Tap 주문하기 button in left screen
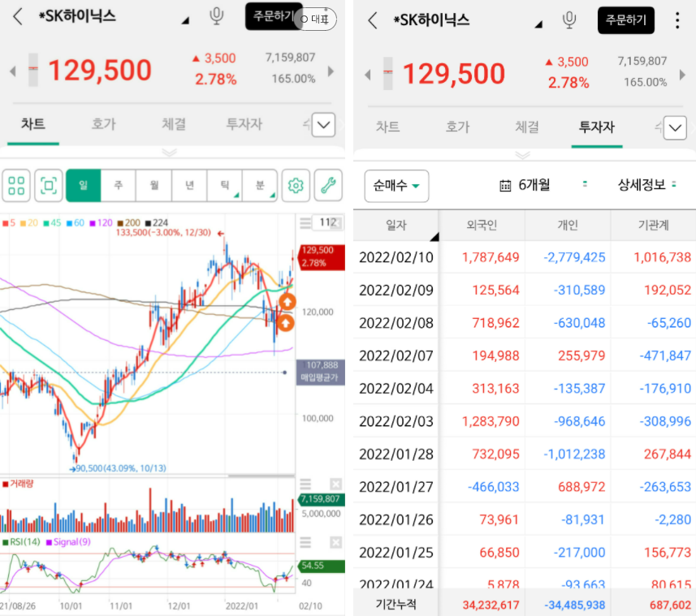Image resolution: width=696 pixels, height=616 pixels. pyautogui.click(x=270, y=17)
